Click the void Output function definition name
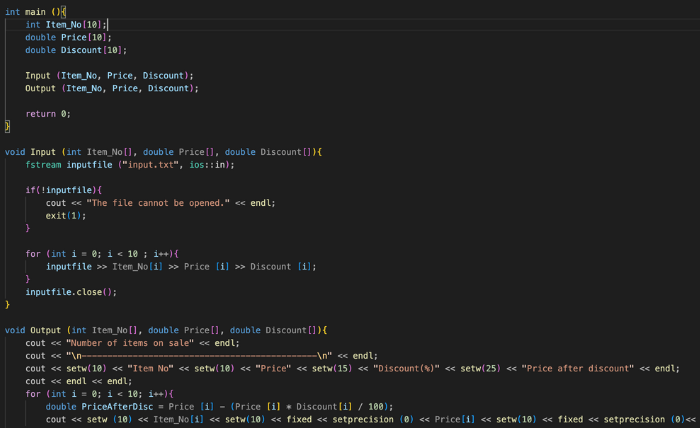 (46, 330)
